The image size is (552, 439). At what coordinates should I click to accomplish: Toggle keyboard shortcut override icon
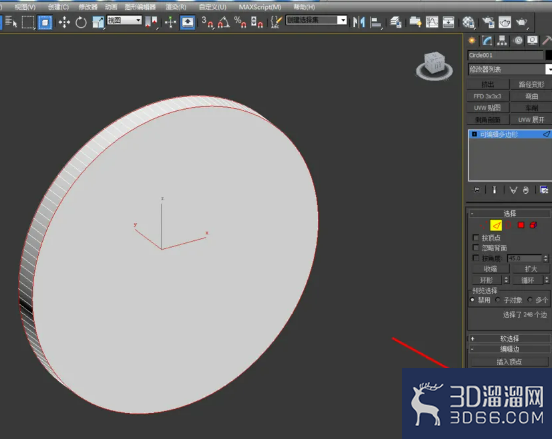pyautogui.click(x=187, y=22)
